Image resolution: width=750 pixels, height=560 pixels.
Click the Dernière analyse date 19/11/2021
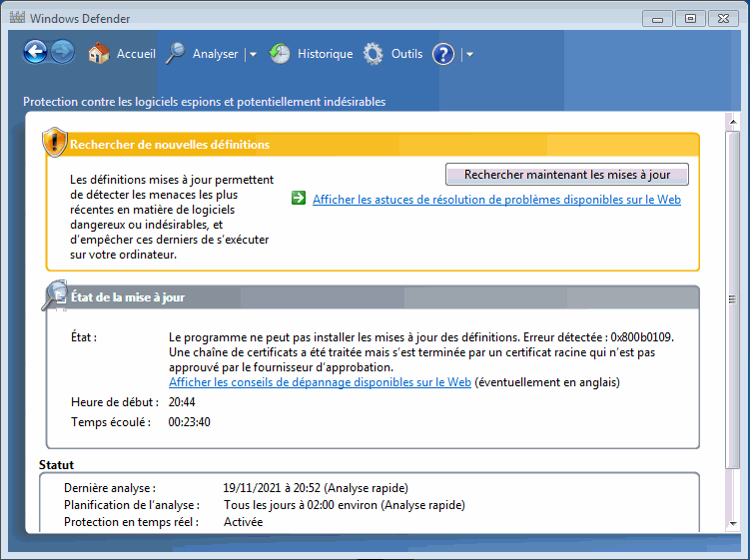tap(252, 488)
